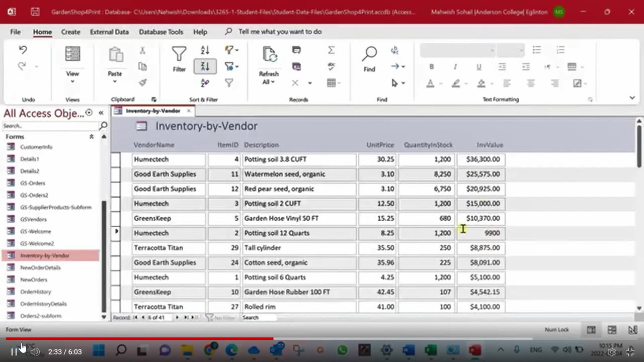Open the GSVendors form in navigation pane
The height and width of the screenshot is (362, 644).
pyautogui.click(x=33, y=219)
